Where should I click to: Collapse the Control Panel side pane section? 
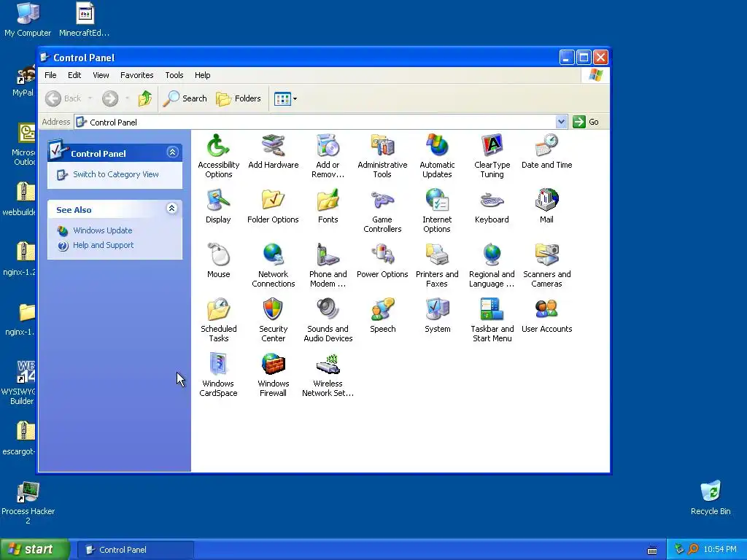pos(172,152)
